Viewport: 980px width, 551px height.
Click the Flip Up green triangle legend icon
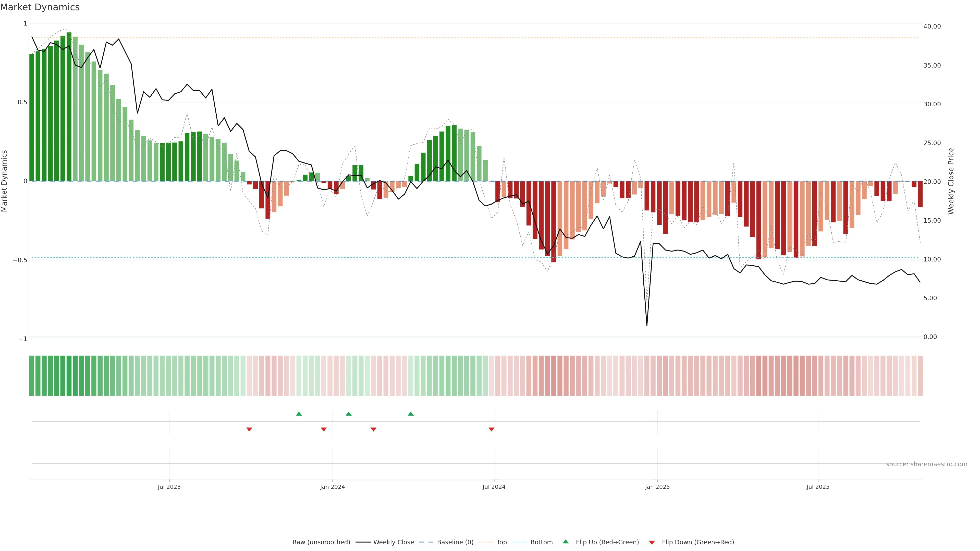coord(566,542)
